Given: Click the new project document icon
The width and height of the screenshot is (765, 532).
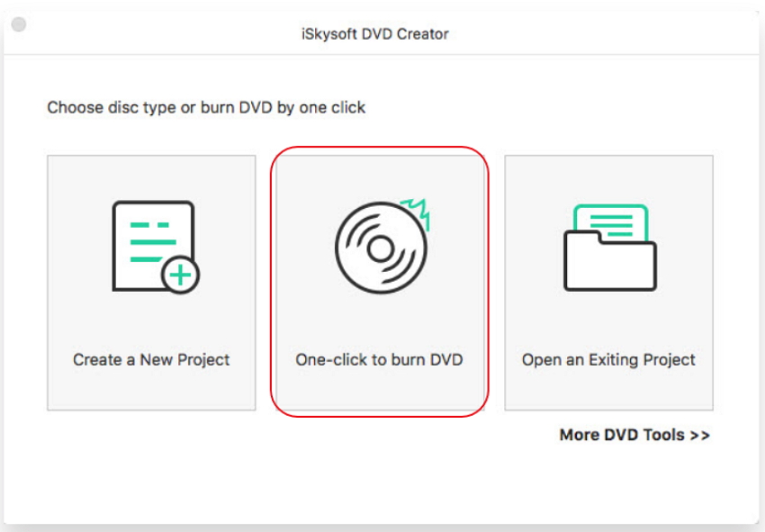Looking at the screenshot, I should coord(150,243).
